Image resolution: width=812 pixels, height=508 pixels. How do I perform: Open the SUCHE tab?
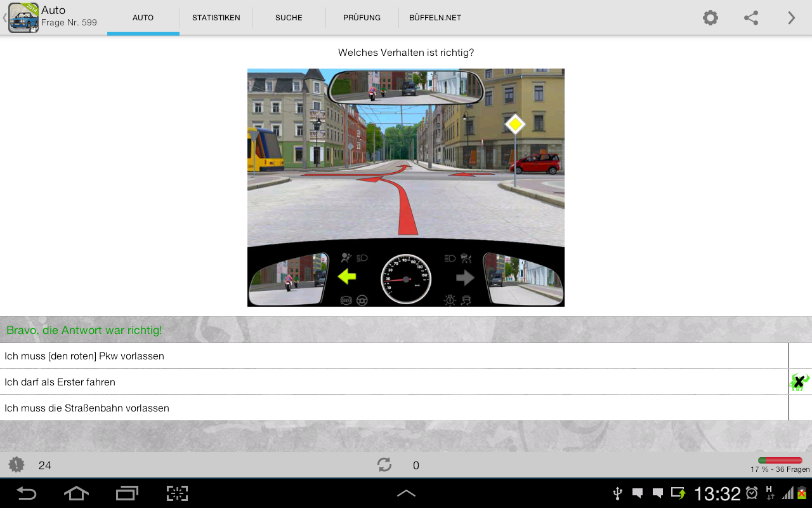coord(289,18)
